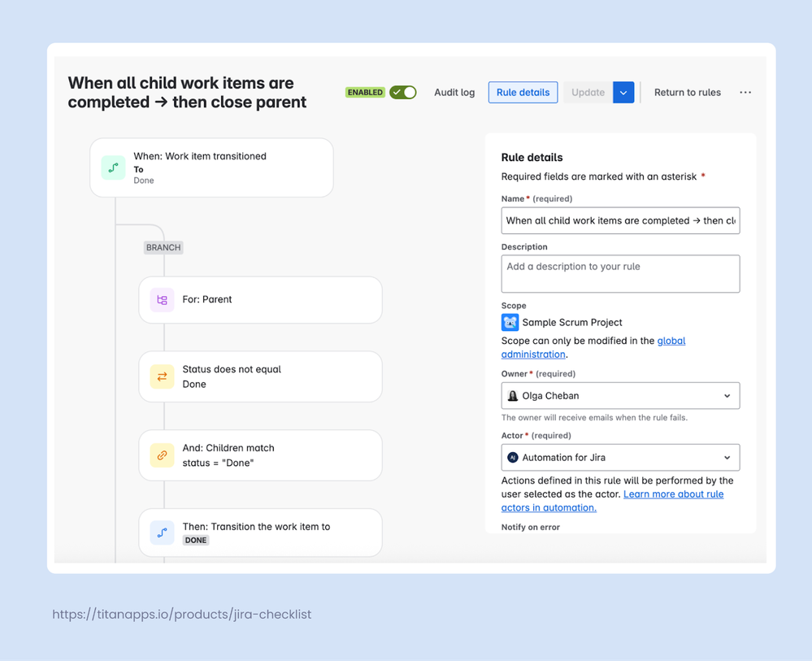The image size is (812, 661).
Task: Click the purple branch icon on For: Parent
Action: [162, 300]
